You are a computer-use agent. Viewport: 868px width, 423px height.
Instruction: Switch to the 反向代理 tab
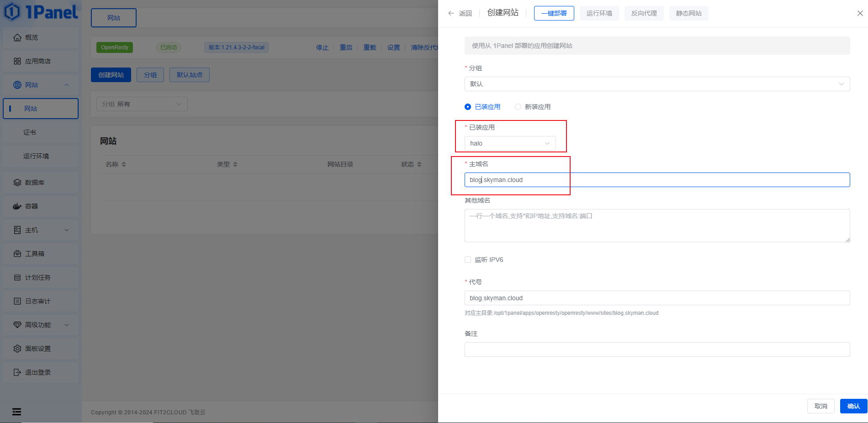644,13
